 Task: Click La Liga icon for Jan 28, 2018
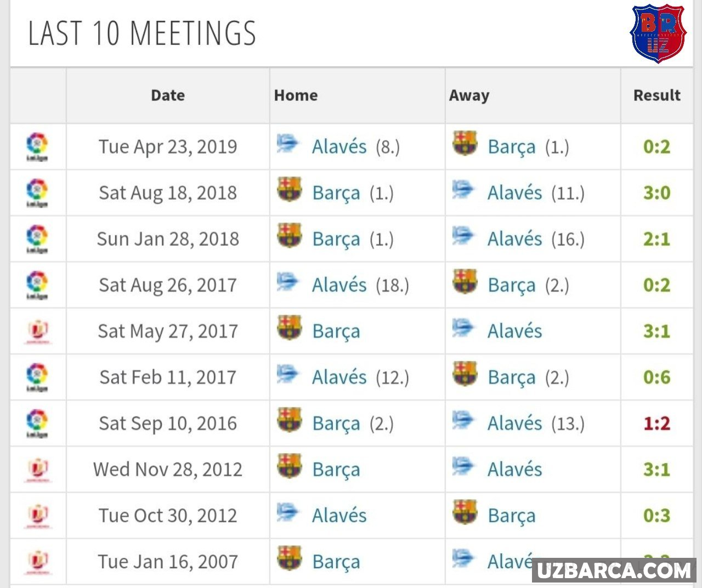pos(37,239)
